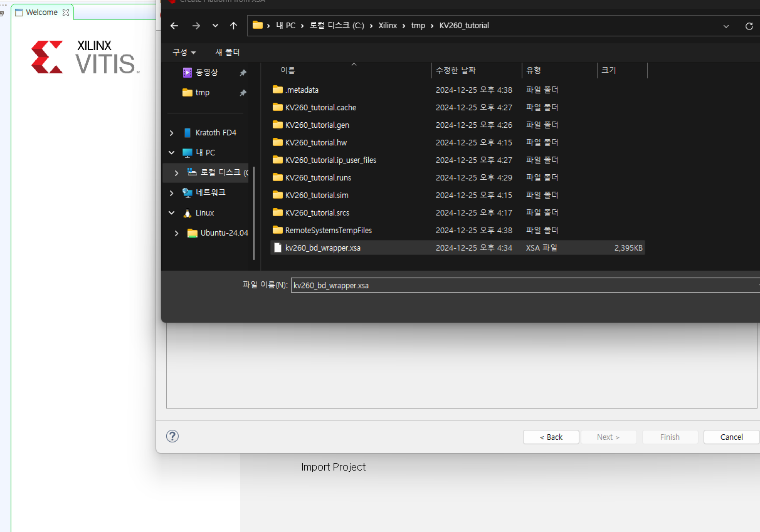Sort by 이름 column header

(x=287, y=70)
